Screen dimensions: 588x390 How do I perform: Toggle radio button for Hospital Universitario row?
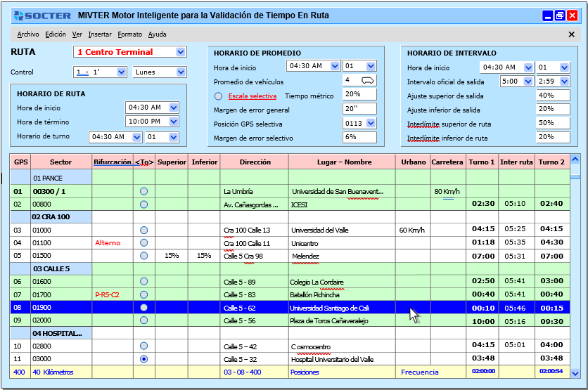tap(143, 359)
